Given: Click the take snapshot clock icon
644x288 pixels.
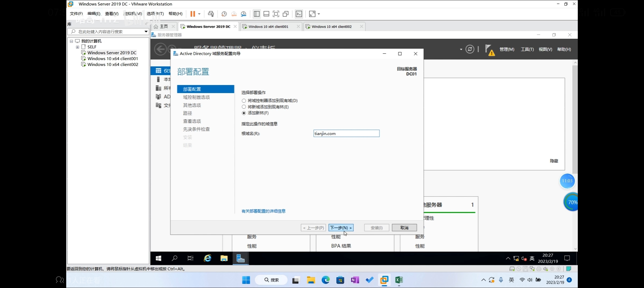Looking at the screenshot, I should (x=224, y=14).
